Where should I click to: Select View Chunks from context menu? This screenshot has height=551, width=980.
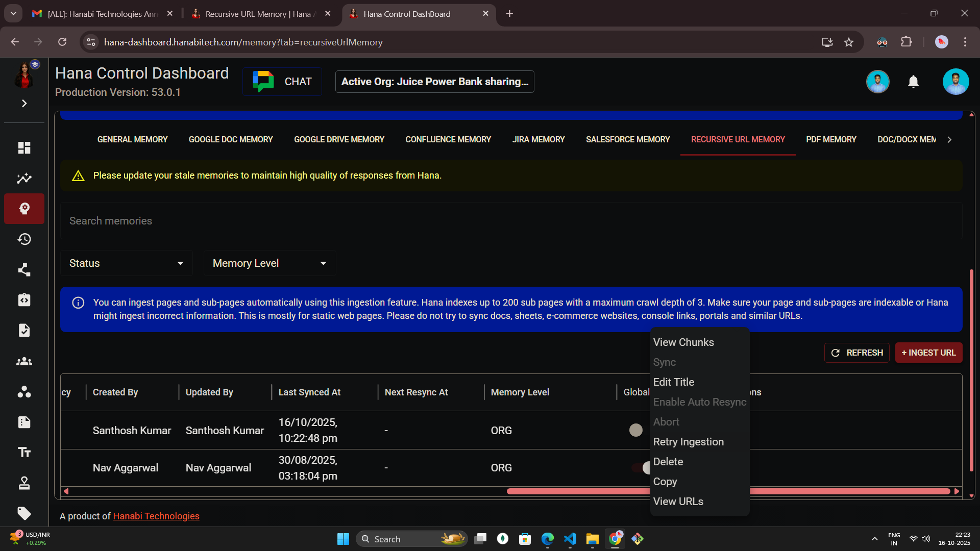coord(683,342)
